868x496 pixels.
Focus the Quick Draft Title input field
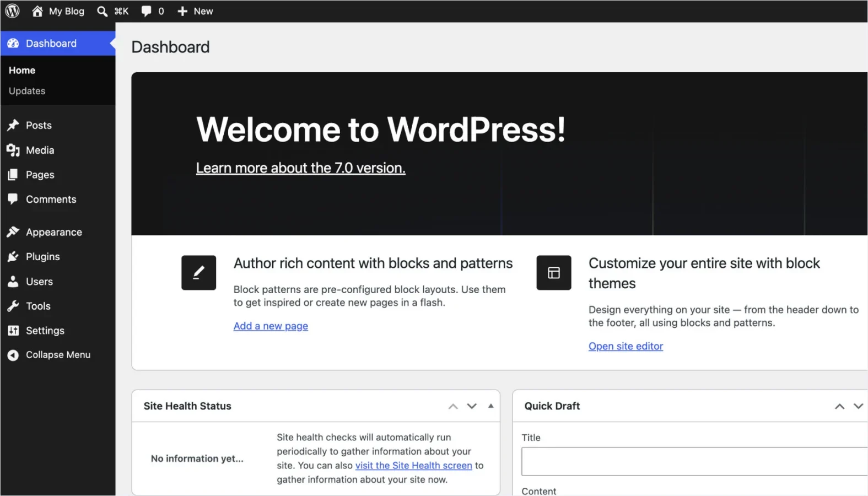pos(694,461)
